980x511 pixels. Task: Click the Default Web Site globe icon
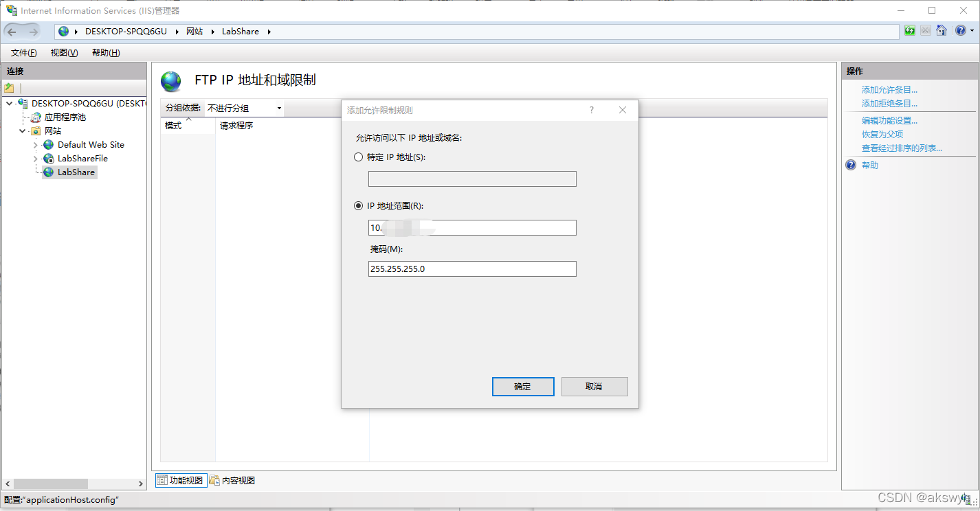click(x=49, y=145)
